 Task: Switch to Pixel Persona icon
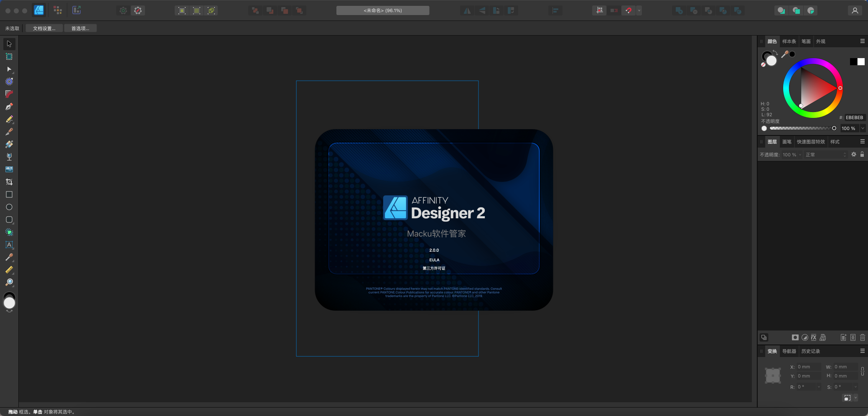point(58,10)
